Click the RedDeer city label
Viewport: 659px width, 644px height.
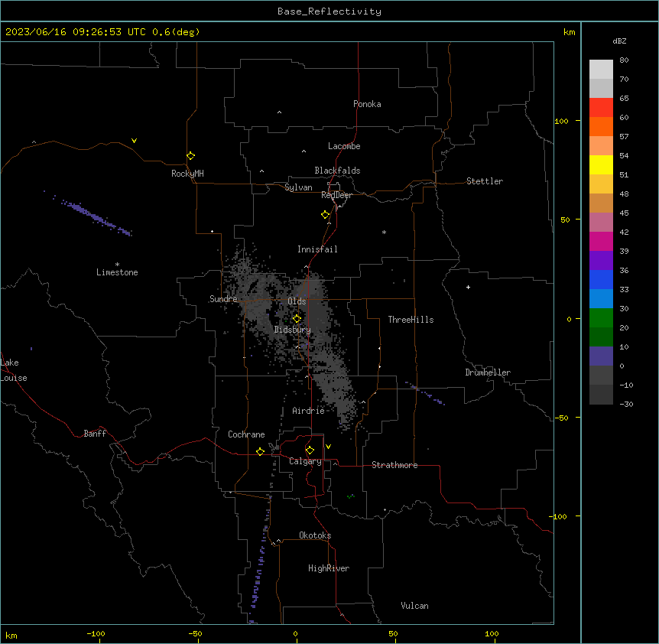click(336, 195)
